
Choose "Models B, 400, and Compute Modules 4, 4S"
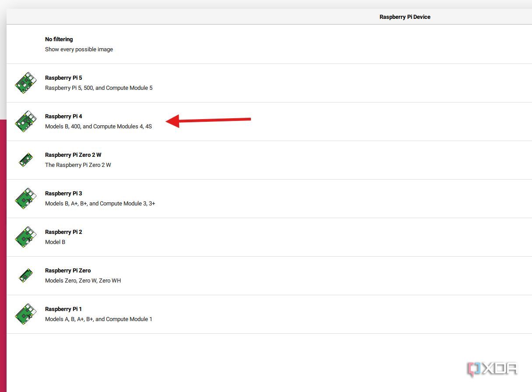99,127
